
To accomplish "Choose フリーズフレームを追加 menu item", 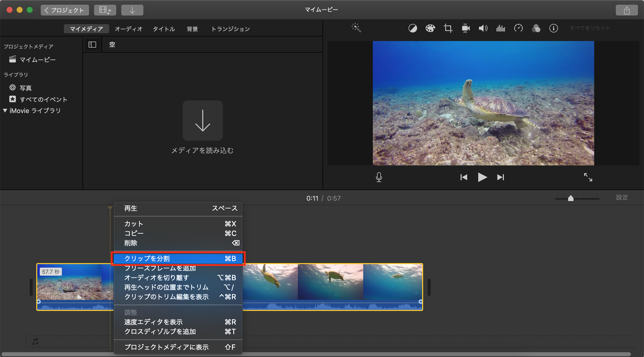I will (178, 268).
